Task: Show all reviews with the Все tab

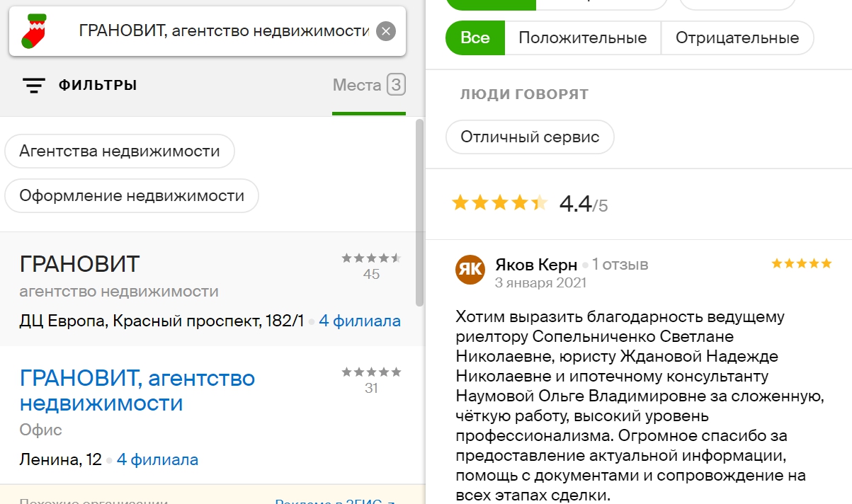Action: pyautogui.click(x=475, y=38)
